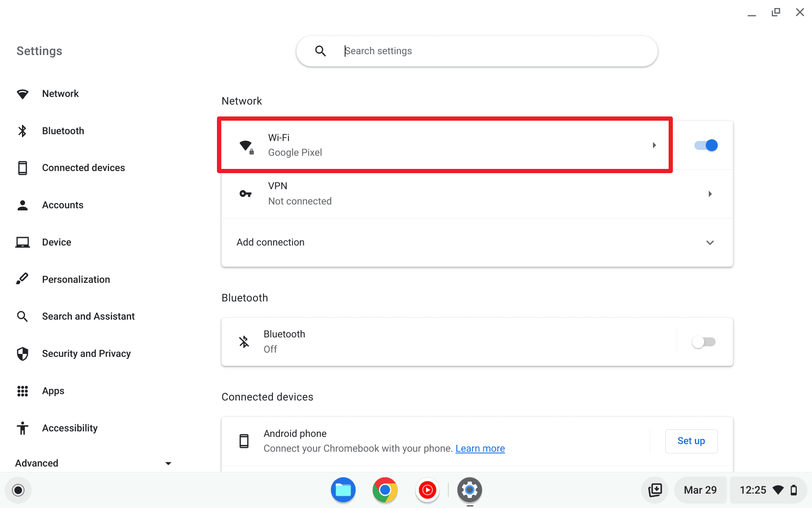Restore down the Settings window

(x=776, y=12)
